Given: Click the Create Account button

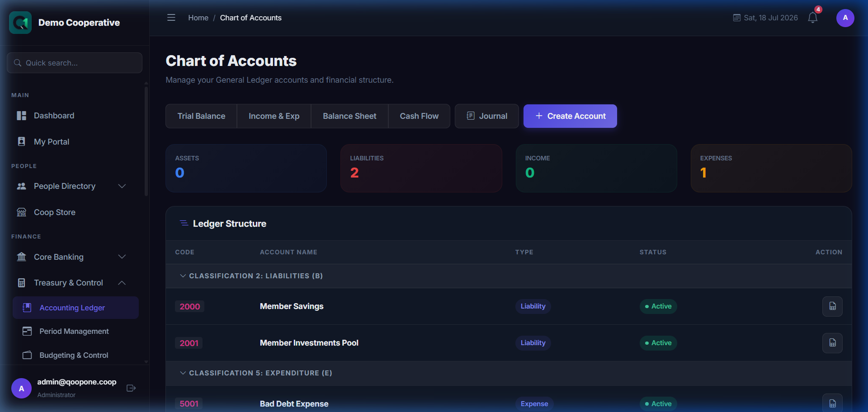Looking at the screenshot, I should coord(570,116).
